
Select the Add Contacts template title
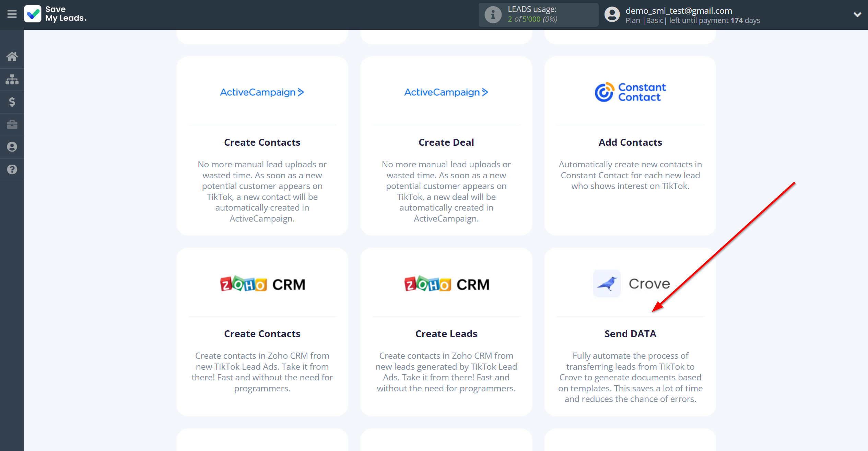point(630,142)
